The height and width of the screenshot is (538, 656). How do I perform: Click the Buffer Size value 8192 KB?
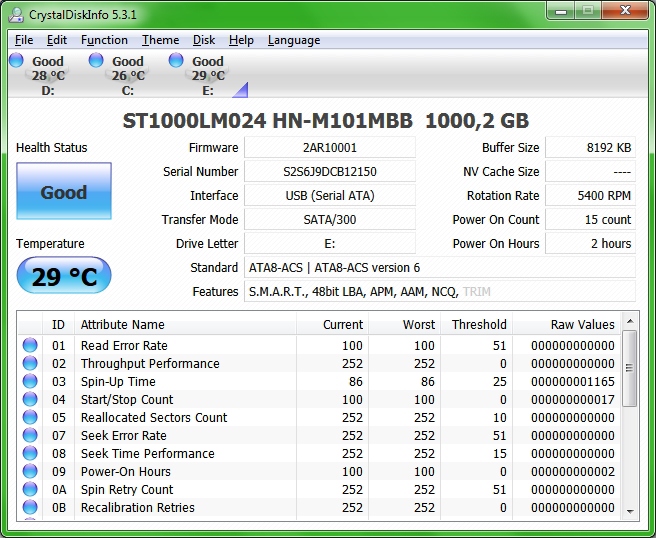click(590, 148)
